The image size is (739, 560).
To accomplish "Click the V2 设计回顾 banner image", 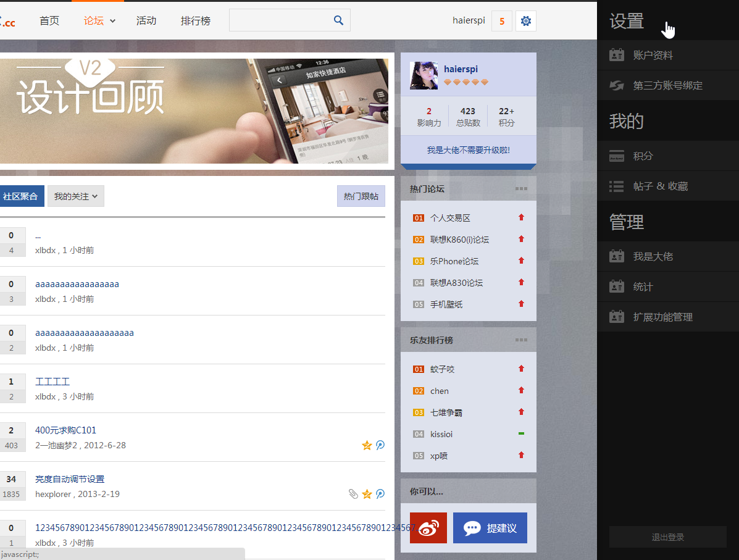I will pos(194,111).
